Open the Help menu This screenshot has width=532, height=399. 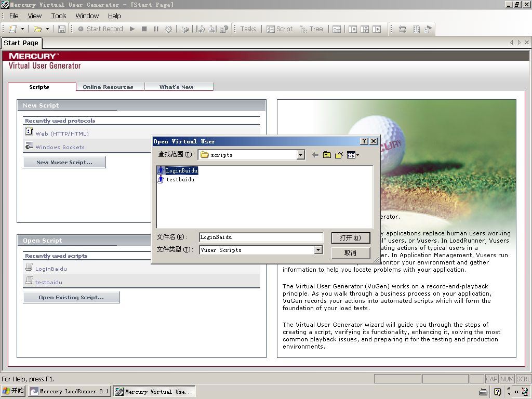point(114,16)
